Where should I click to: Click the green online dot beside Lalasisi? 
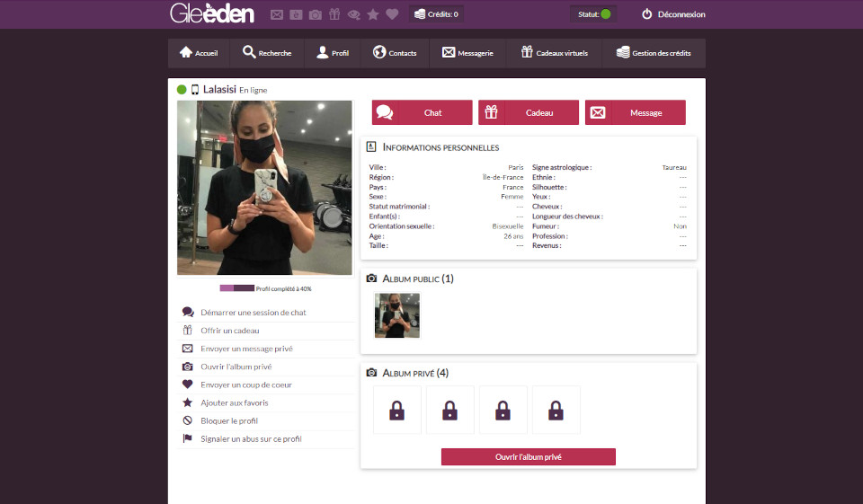point(182,89)
